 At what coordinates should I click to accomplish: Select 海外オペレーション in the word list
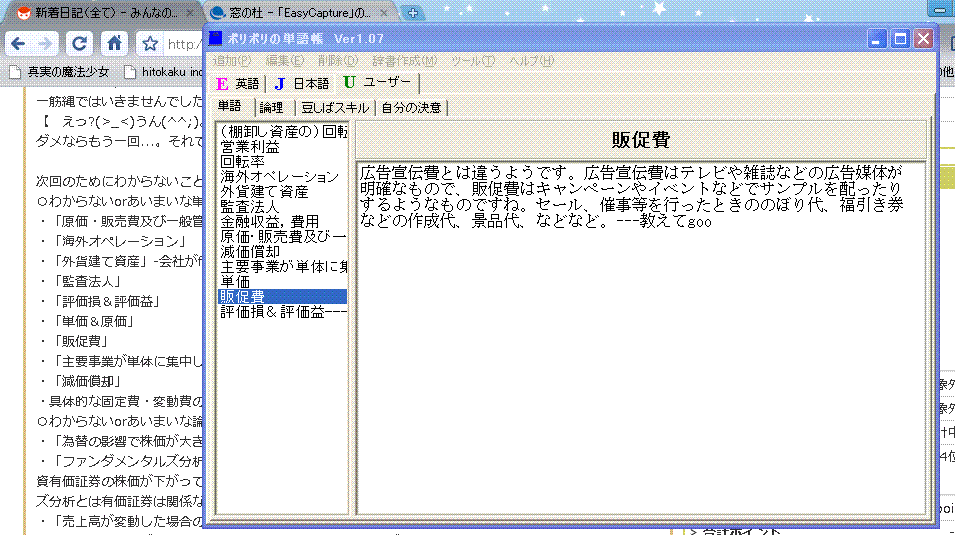pyautogui.click(x=280, y=177)
